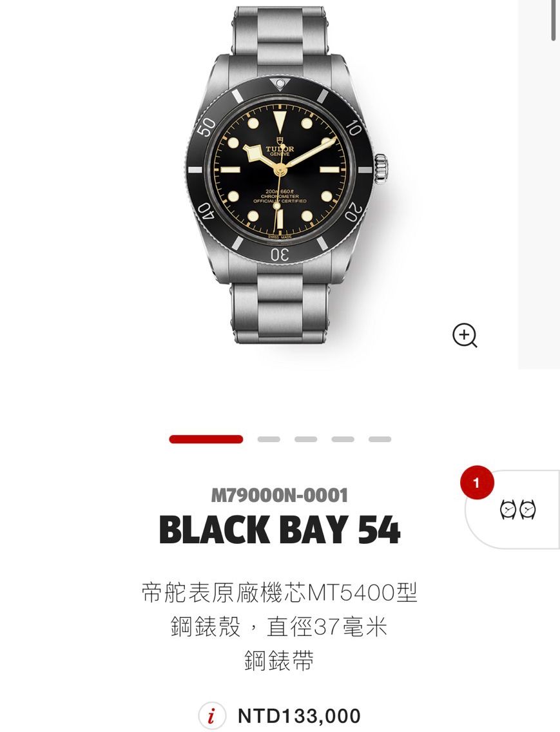This screenshot has height=732, width=560.
Task: Select the MT5400 movement description line
Action: point(279,593)
